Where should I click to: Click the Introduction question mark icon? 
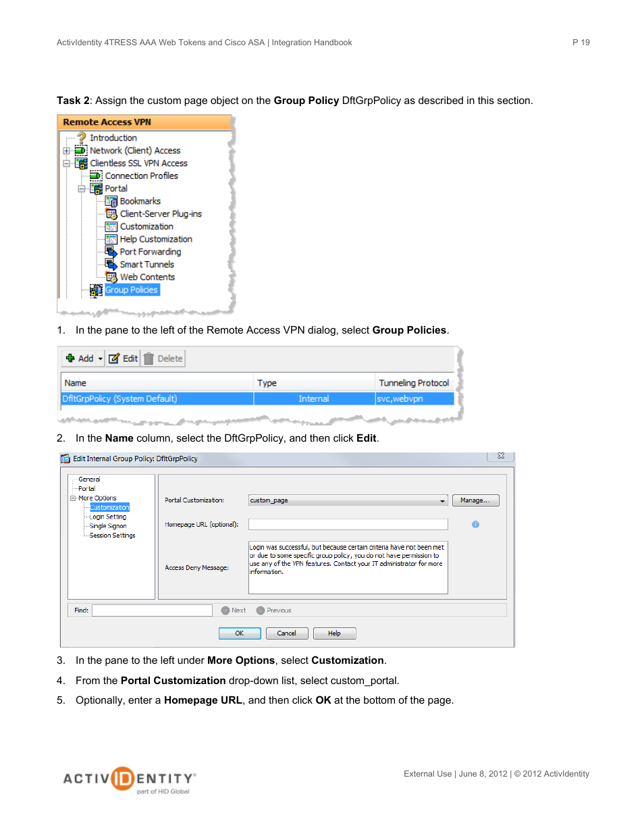coord(82,138)
